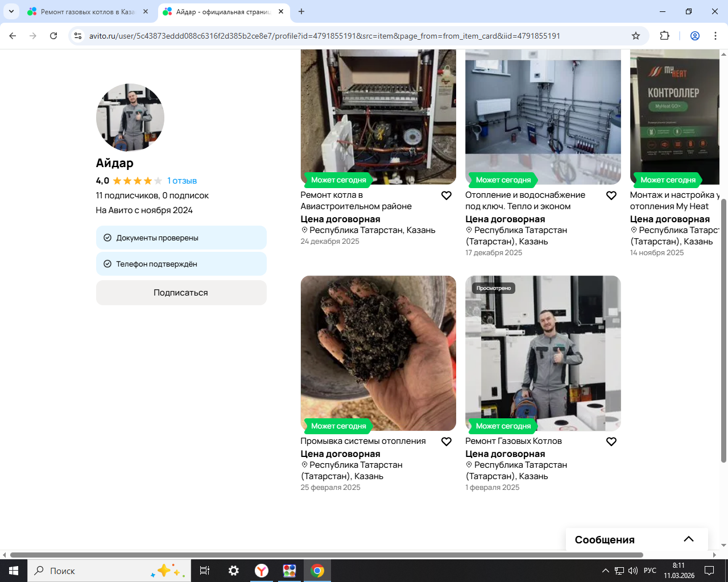Open the Chrome profile menu
This screenshot has width=728, height=582.
695,36
